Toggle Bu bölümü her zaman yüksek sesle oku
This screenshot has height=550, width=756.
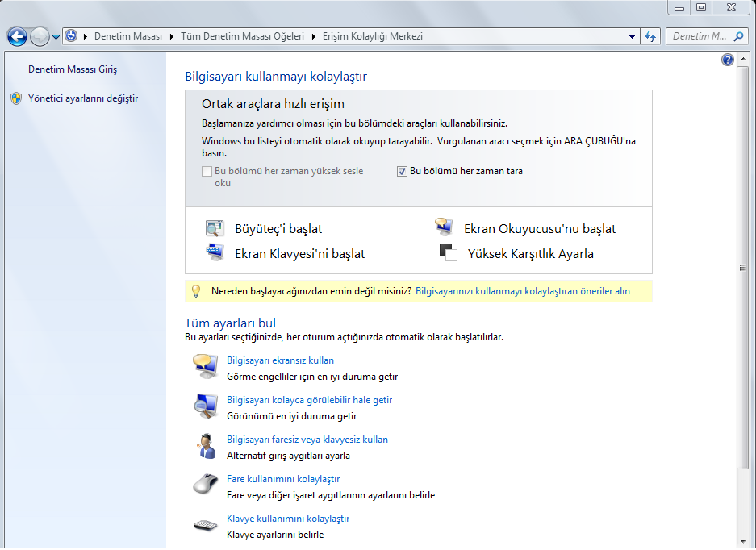pyautogui.click(x=207, y=171)
